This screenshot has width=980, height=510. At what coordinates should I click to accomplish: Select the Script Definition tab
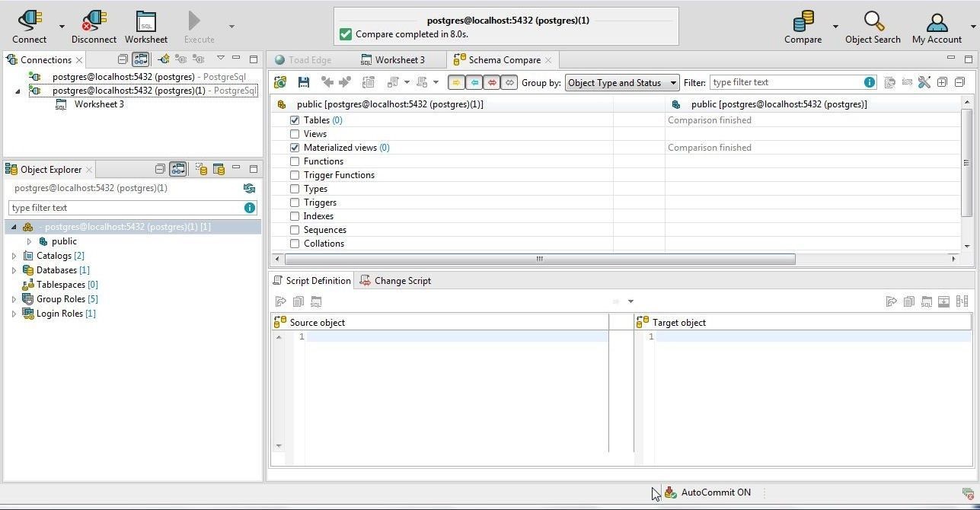pos(311,281)
